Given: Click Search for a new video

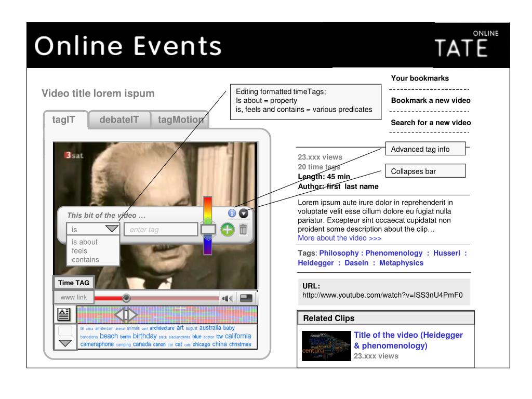Looking at the screenshot, I should click(431, 123).
